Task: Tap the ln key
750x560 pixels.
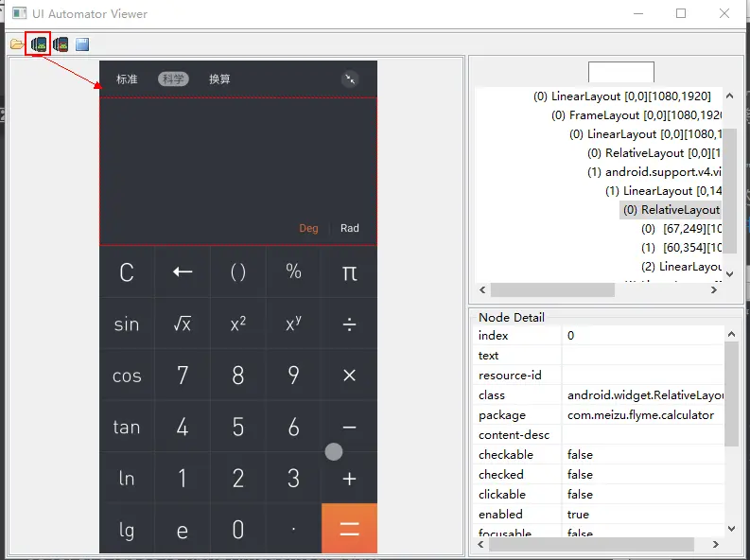Action: point(127,479)
